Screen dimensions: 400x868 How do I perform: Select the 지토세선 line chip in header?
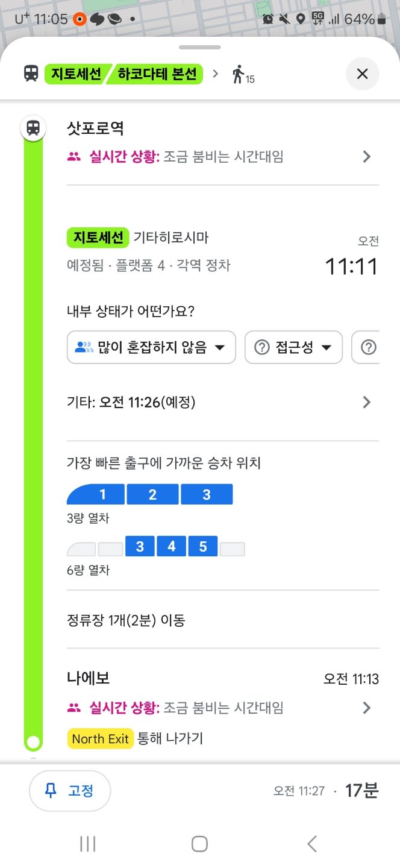[76, 74]
